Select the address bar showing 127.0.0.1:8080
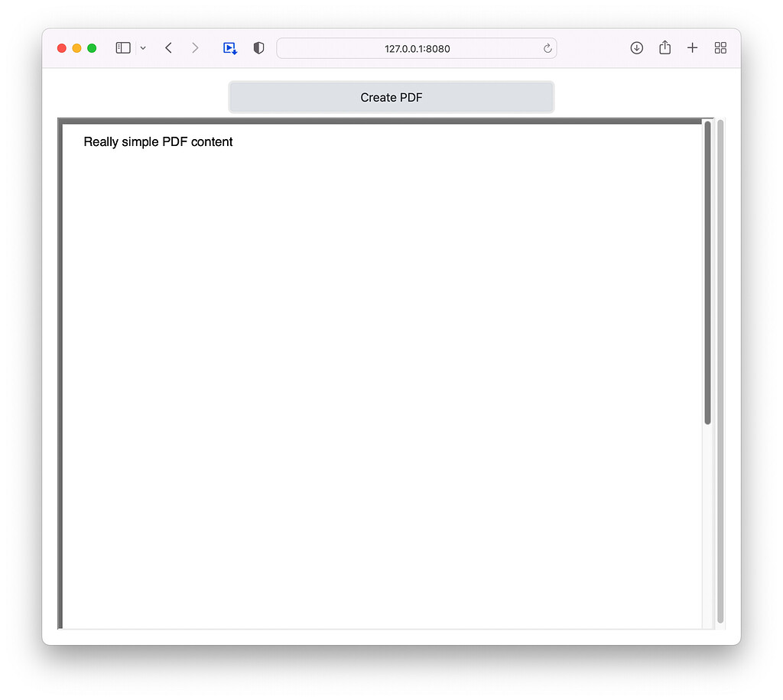783x700 pixels. (417, 48)
